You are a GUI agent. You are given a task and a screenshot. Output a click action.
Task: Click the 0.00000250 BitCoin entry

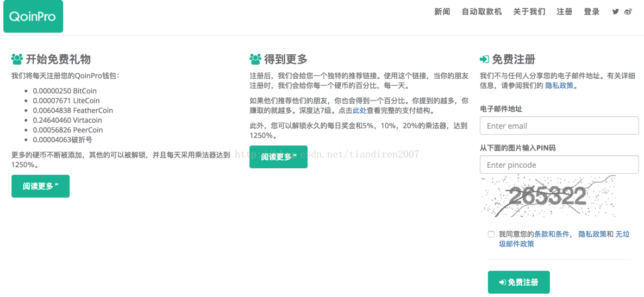click(x=65, y=91)
